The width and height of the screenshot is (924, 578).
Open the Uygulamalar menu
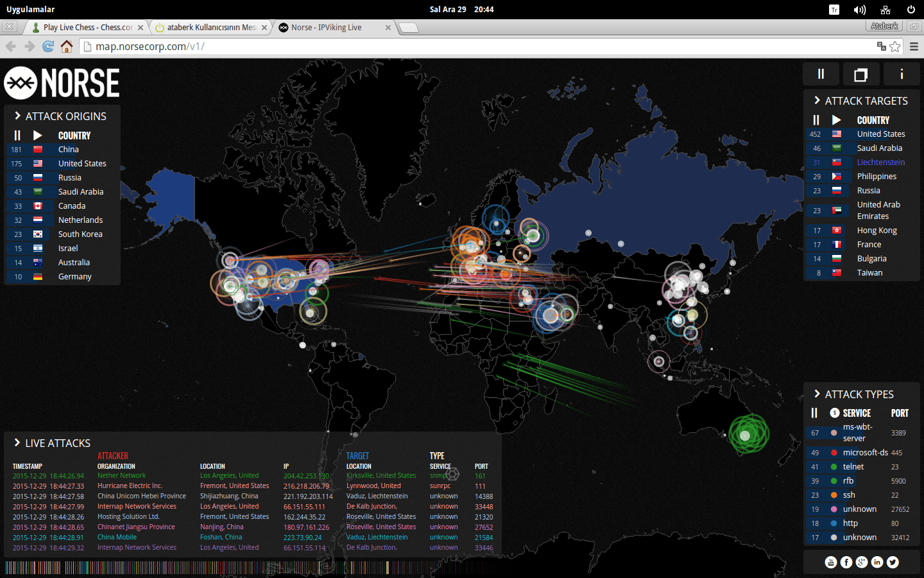pyautogui.click(x=31, y=10)
